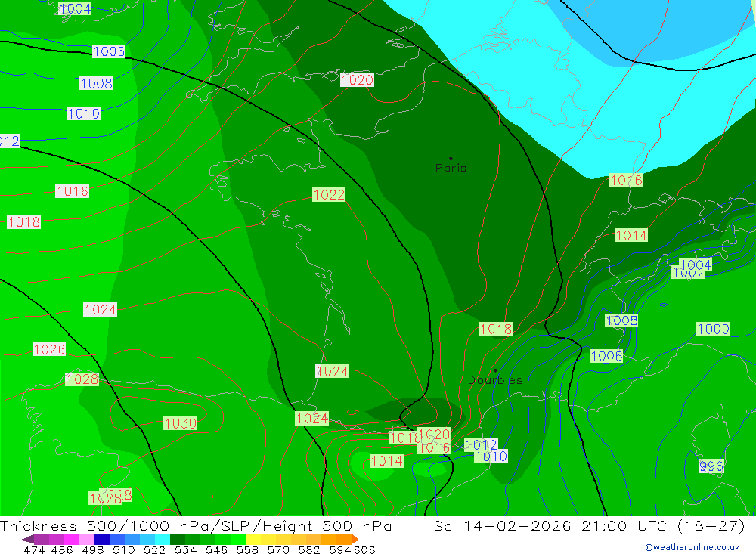Click the red 1016 label above the left 1018

pos(73,191)
